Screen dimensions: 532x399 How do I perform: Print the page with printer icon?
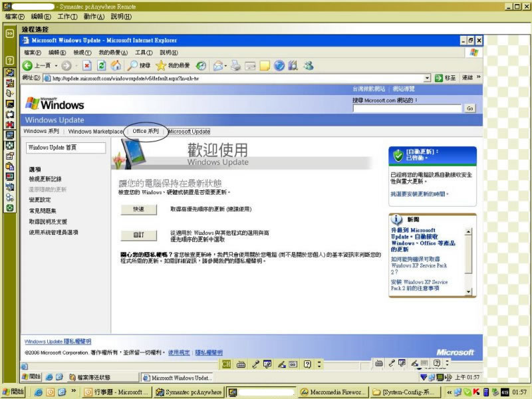pyautogui.click(x=236, y=65)
